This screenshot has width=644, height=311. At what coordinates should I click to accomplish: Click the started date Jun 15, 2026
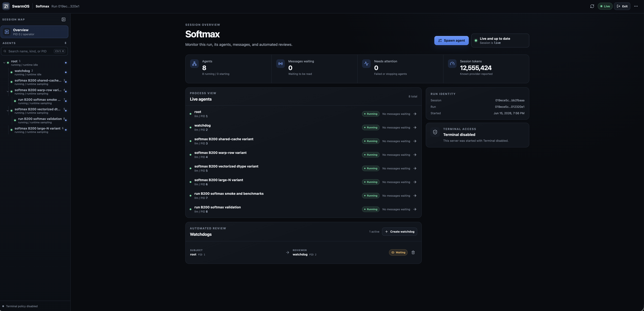[x=509, y=113]
